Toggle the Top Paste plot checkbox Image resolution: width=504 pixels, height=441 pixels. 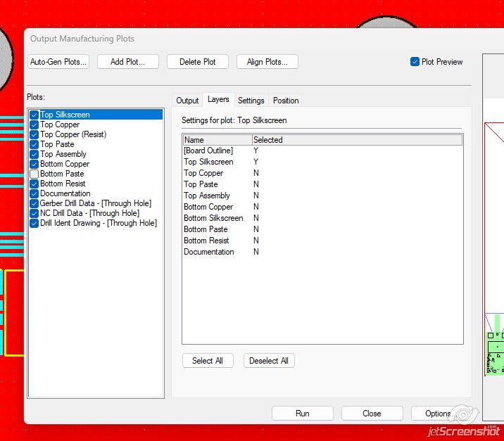coord(34,144)
